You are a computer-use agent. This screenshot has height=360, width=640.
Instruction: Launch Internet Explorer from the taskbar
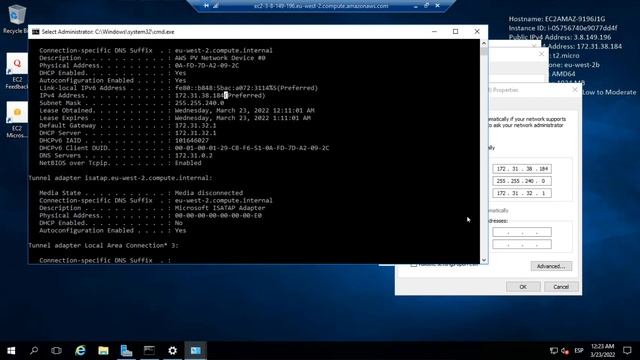pyautogui.click(x=80, y=350)
